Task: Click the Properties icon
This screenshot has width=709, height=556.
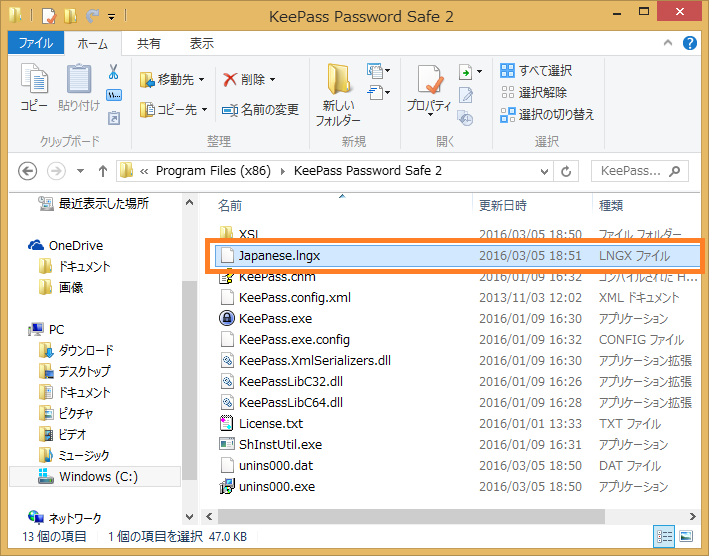Action: (429, 80)
